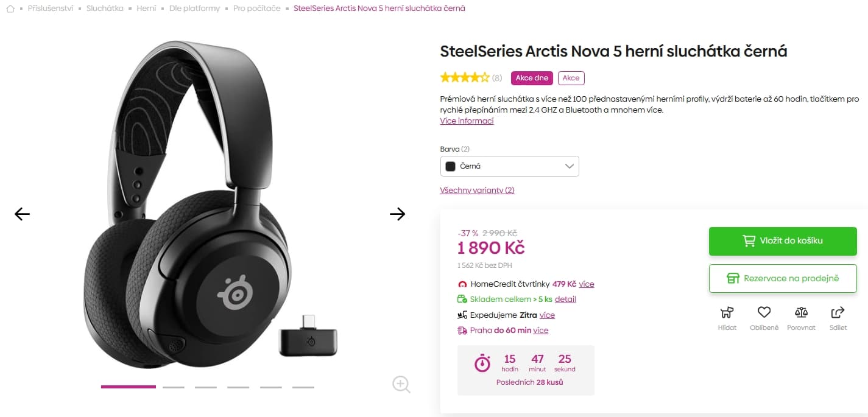The image size is (868, 417).
Task: Click the HomeCredit financing icon
Action: click(x=462, y=284)
